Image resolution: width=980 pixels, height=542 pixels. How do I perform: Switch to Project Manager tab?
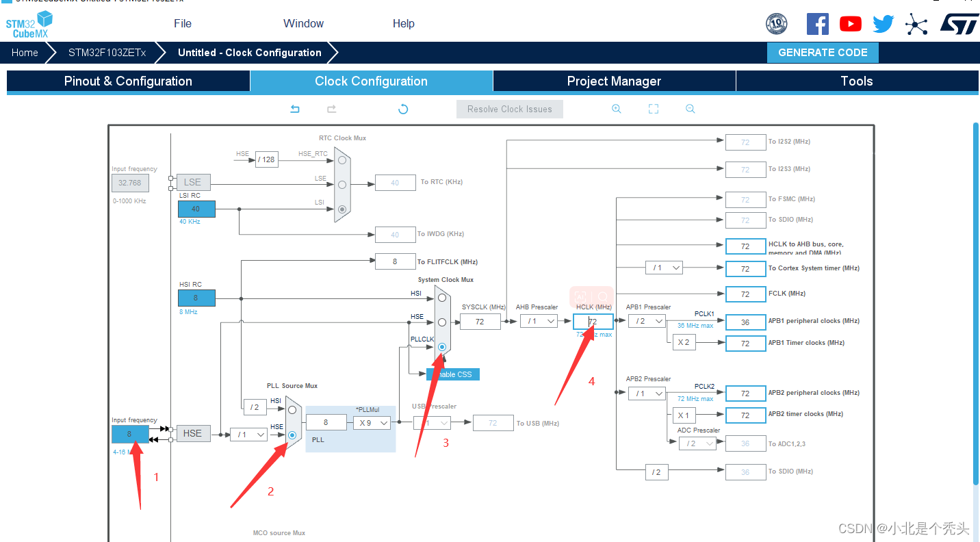point(614,81)
